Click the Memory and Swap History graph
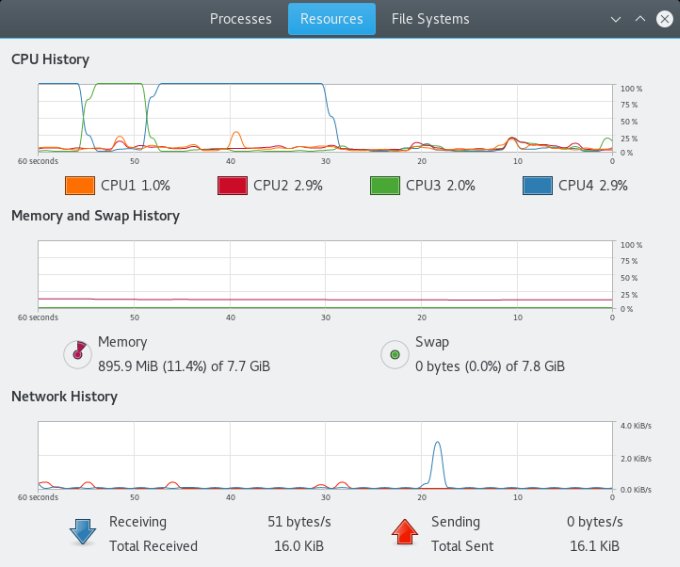680x567 pixels. (x=325, y=275)
